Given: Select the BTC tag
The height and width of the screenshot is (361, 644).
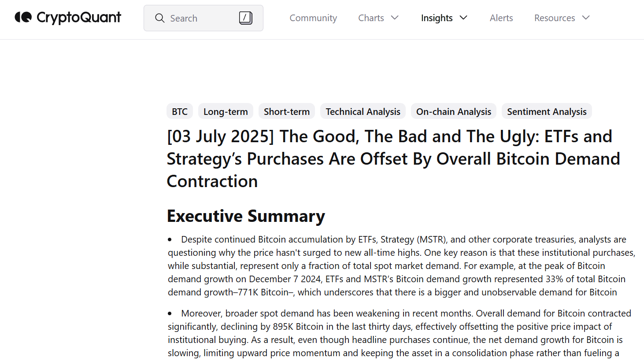Looking at the screenshot, I should pos(180,111).
